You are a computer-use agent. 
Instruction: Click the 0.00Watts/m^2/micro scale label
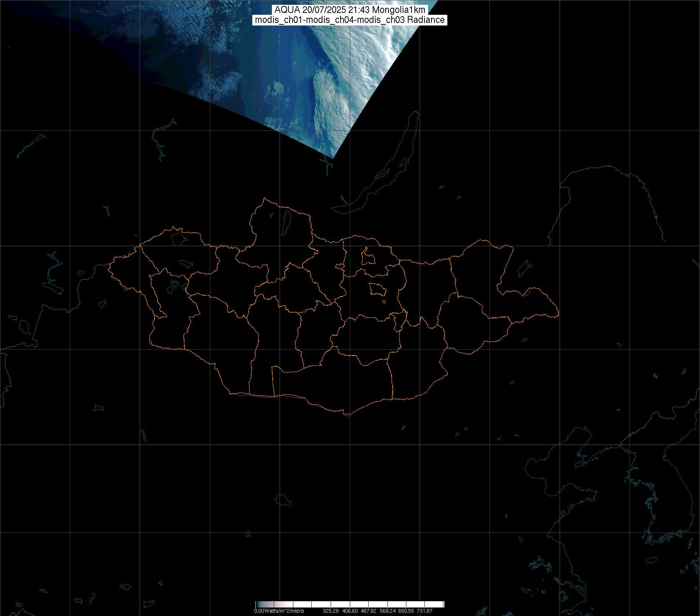coord(279,611)
